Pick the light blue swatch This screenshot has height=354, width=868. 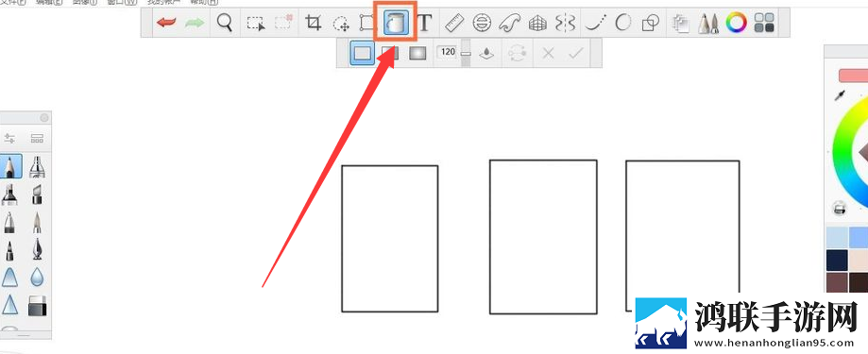(x=837, y=237)
